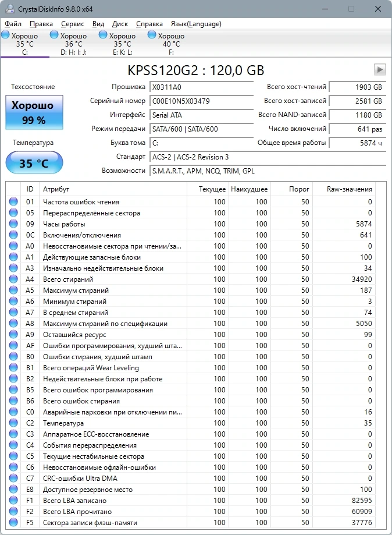The image size is (392, 535).
Task: Click the Возможности field S.M.A.R.T., APM, NCQ
Action: pyautogui.click(x=268, y=171)
